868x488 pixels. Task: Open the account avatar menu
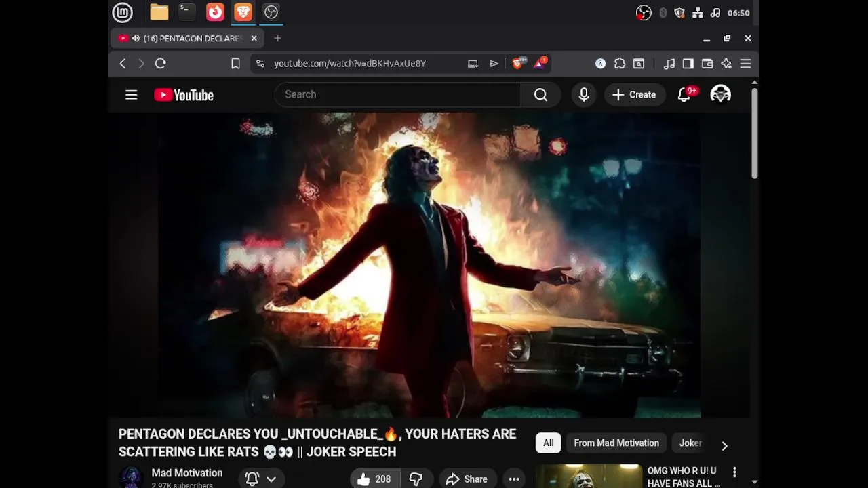[x=720, y=94]
